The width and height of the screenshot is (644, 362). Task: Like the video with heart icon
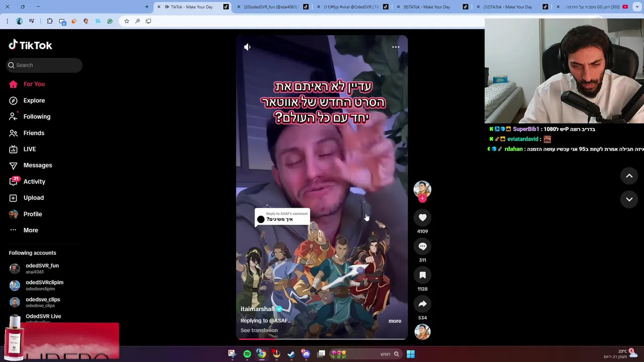click(423, 218)
